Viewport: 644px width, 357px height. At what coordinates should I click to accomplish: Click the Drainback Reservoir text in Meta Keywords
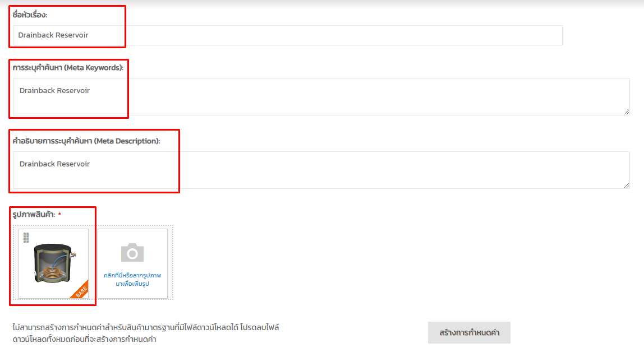[54, 90]
